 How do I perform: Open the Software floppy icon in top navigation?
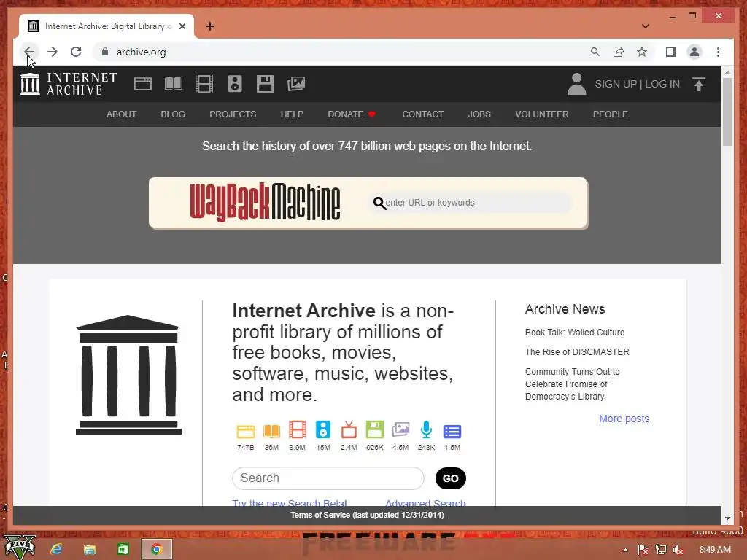[x=266, y=84]
